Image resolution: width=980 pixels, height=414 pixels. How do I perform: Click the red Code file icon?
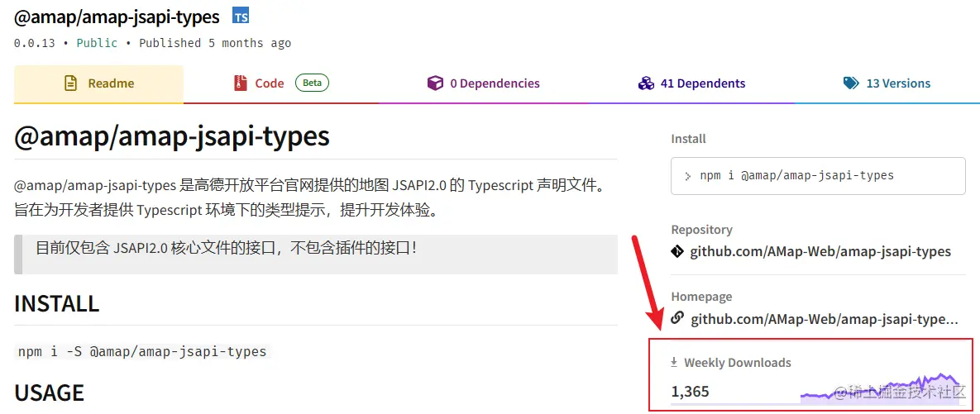(241, 83)
